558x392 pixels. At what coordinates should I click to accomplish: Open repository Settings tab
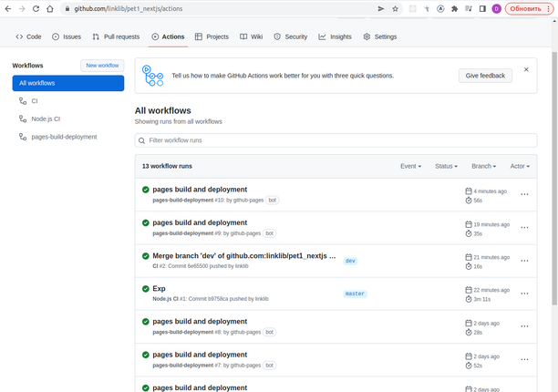tap(379, 36)
